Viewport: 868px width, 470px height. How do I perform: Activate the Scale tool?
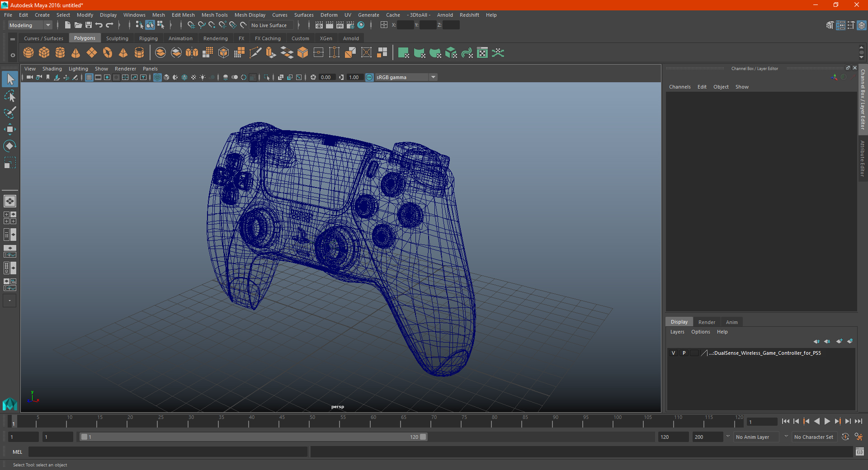[10, 163]
